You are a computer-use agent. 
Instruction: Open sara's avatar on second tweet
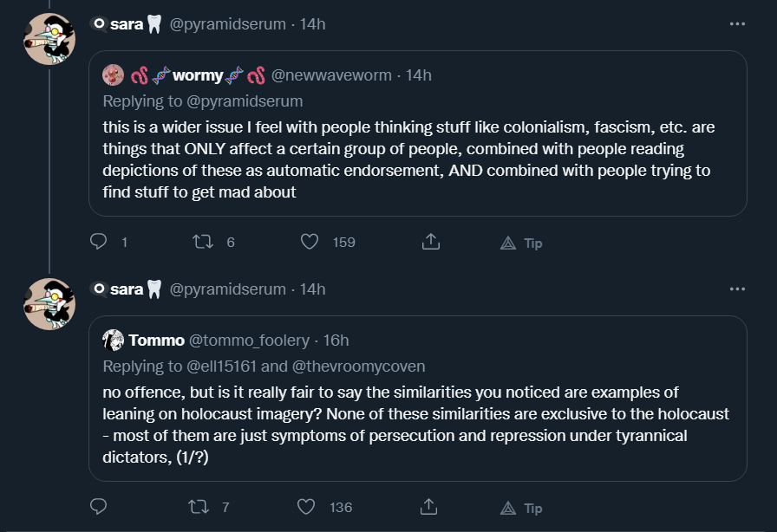click(49, 303)
